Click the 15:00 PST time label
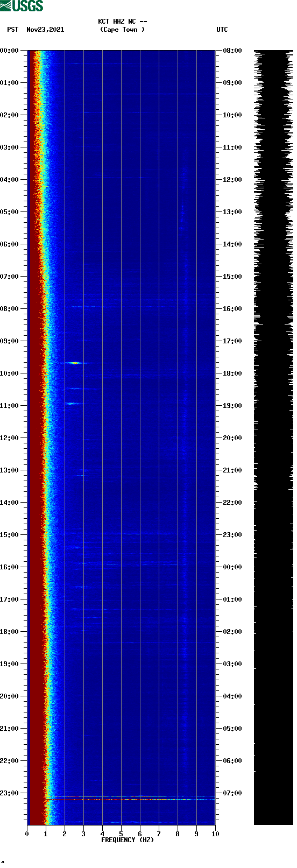Viewport: 297px width, 868px height. point(10,535)
